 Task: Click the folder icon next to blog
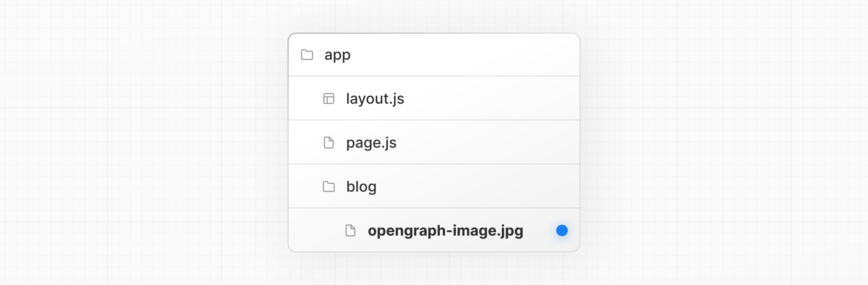(328, 186)
